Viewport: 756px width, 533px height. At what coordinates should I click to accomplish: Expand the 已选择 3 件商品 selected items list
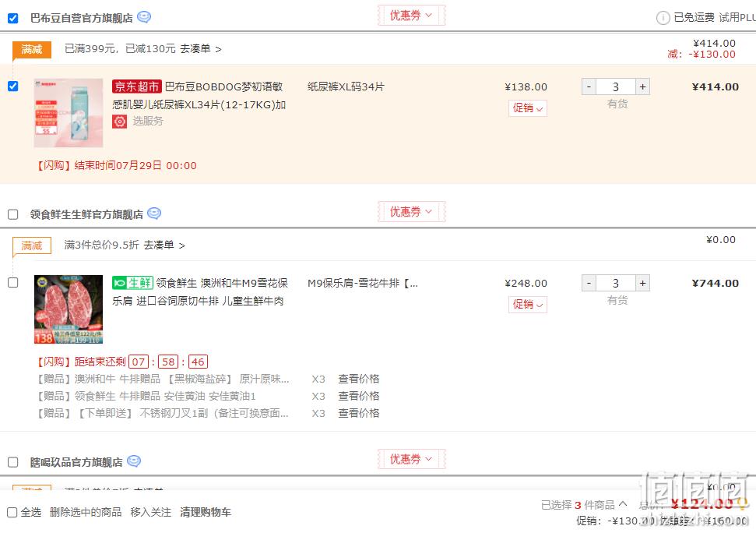tap(584, 504)
